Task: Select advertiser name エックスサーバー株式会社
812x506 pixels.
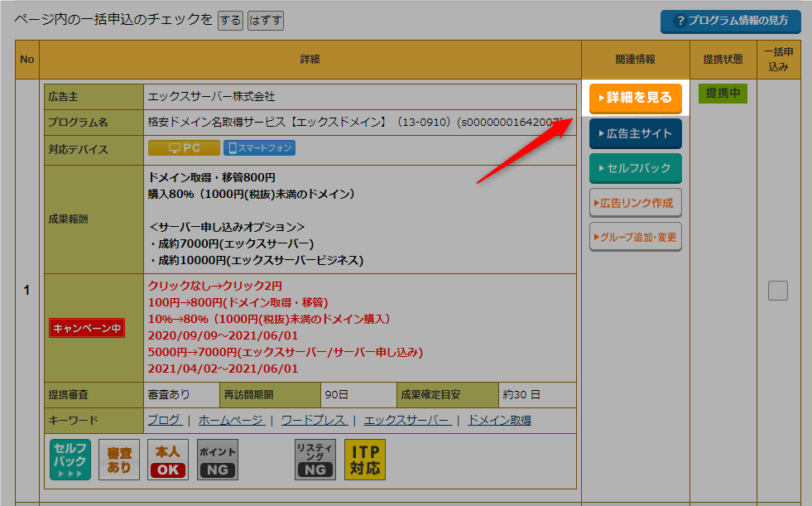Action: click(x=211, y=97)
